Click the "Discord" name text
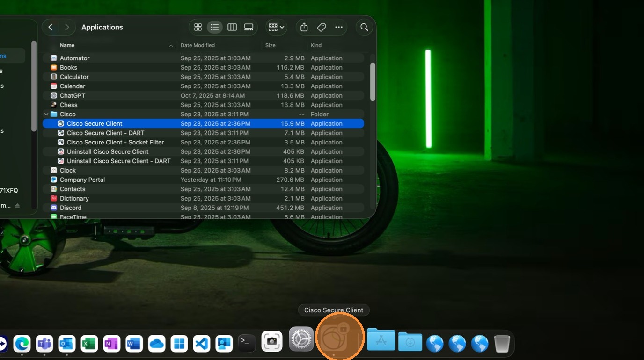Viewport: 644px width, 360px height. pos(71,208)
